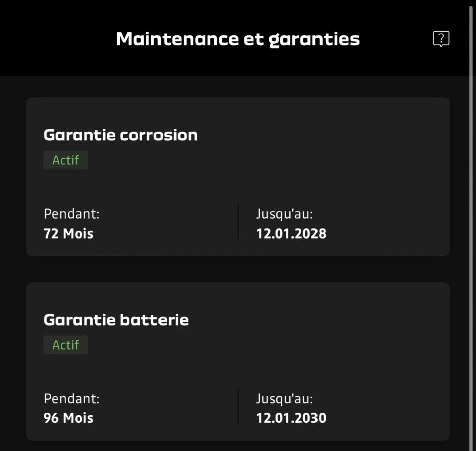
Task: Click the Jusqu'au label in the battery card
Action: 284,399
